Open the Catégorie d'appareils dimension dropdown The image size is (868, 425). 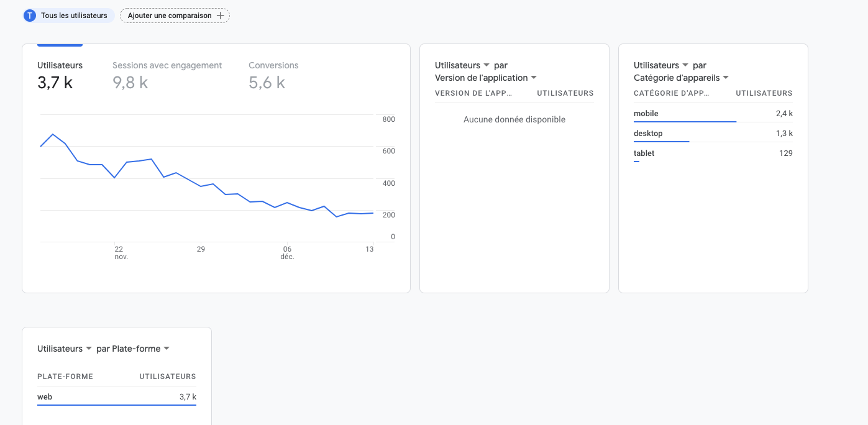(681, 78)
